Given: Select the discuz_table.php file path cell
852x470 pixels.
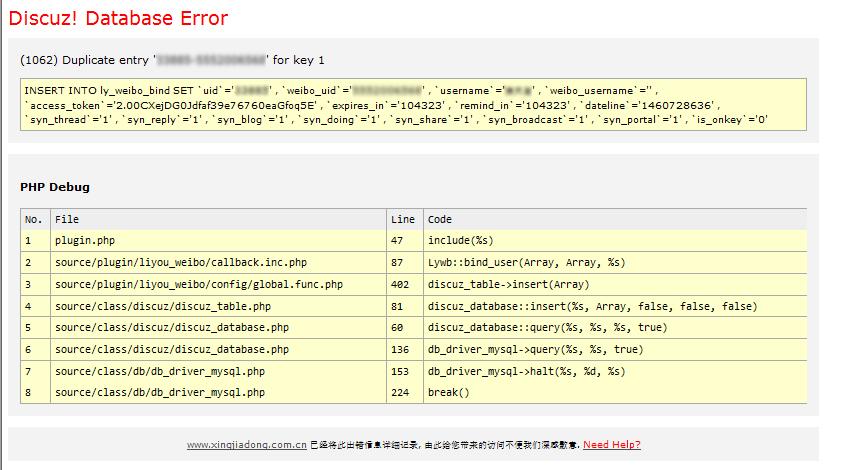Looking at the screenshot, I should click(218, 306).
